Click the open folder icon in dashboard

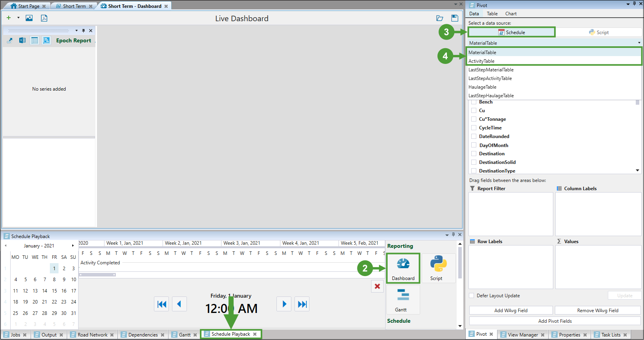439,18
